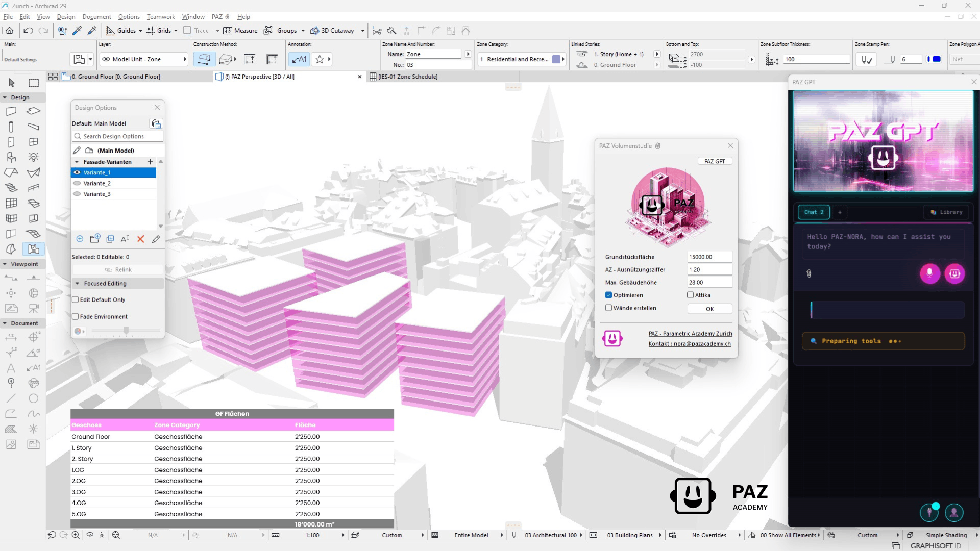This screenshot has height=551, width=980.
Task: Select the Chat 2 tab in PAZ GPT
Action: click(814, 212)
